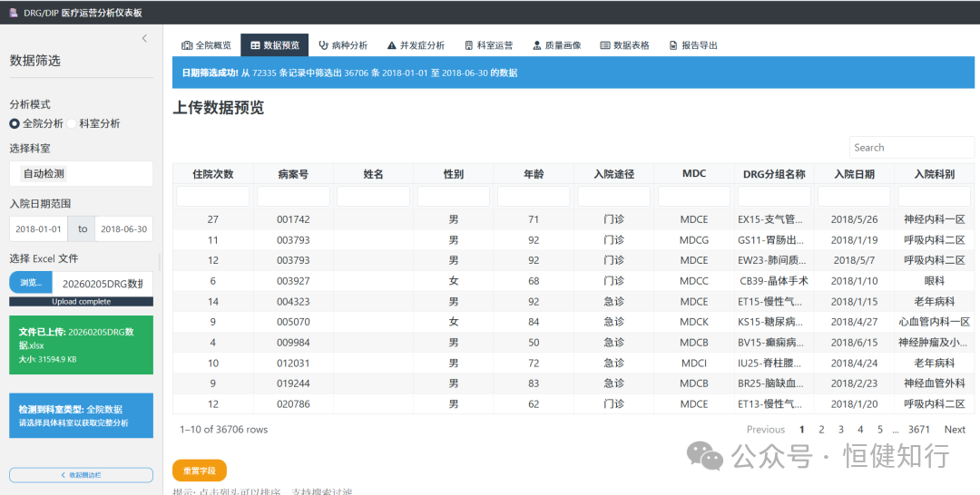
Task: Switch to the 病种分析 tab
Action: tap(343, 45)
